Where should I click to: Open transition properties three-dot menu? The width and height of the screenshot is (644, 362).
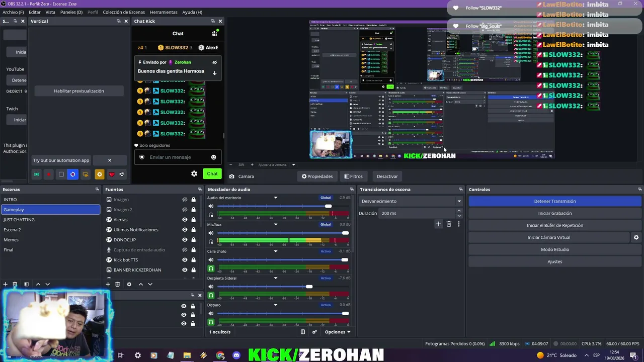click(458, 224)
